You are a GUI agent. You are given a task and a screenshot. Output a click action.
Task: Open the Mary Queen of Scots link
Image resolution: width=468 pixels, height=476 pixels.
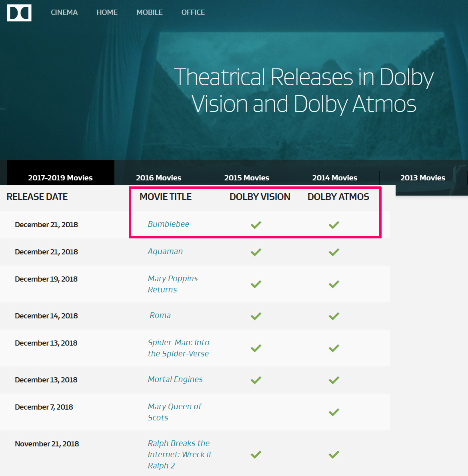[174, 412]
